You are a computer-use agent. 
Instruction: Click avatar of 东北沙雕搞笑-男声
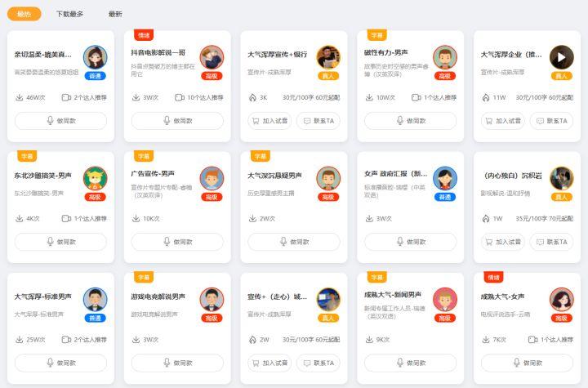(95, 178)
